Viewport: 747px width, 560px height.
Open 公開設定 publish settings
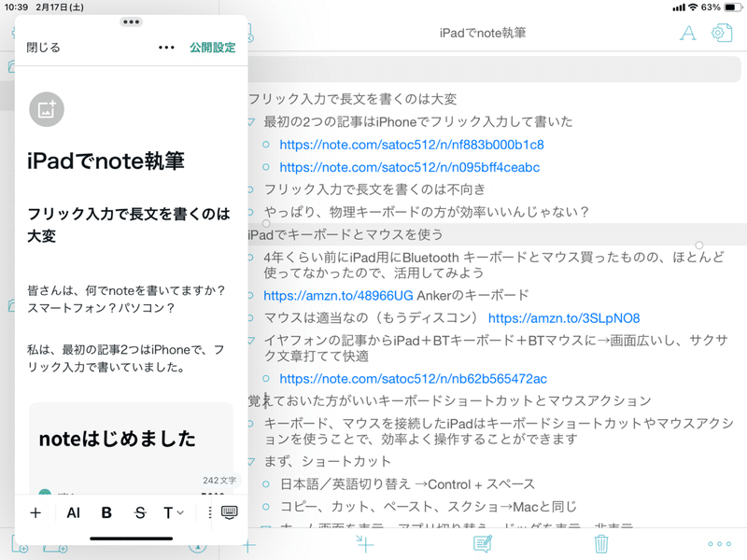[x=213, y=48]
